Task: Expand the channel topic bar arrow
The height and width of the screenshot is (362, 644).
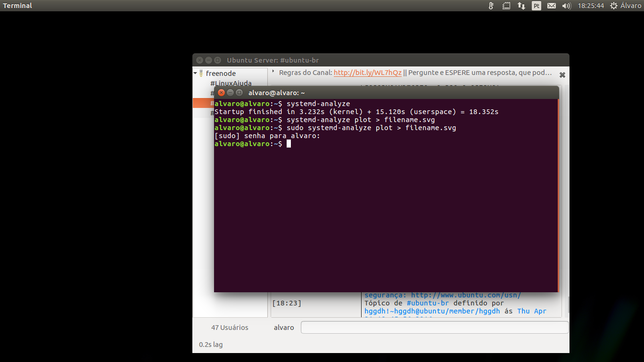Action: pyautogui.click(x=273, y=71)
